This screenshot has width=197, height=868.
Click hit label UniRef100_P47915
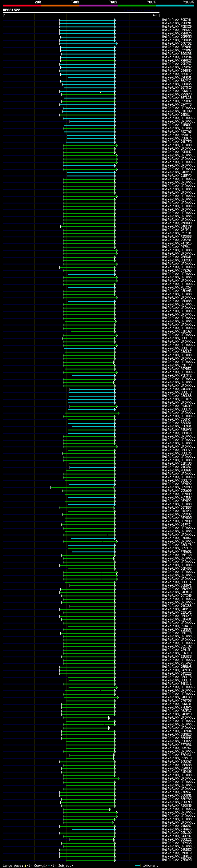(x=176, y=243)
